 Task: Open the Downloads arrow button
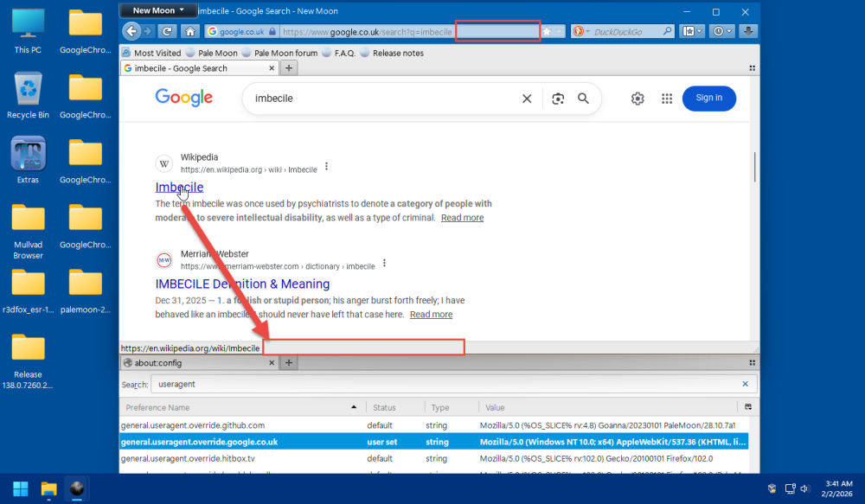point(749,31)
